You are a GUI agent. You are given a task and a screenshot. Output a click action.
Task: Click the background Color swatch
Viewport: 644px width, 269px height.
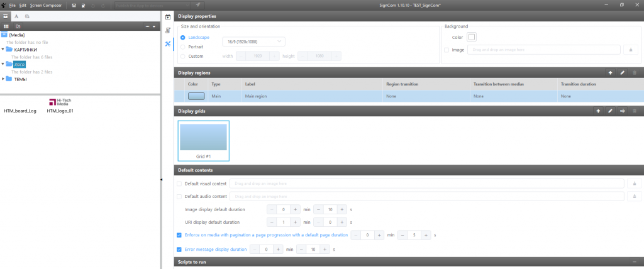pyautogui.click(x=472, y=37)
